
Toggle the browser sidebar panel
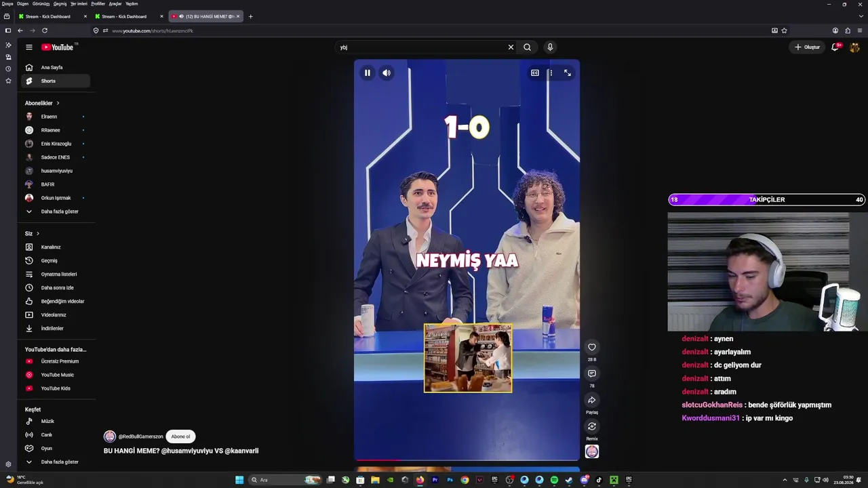tap(7, 30)
